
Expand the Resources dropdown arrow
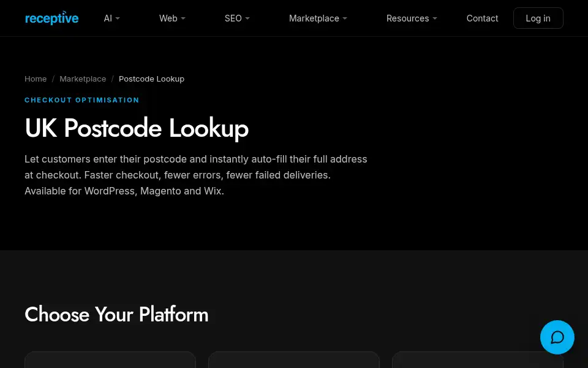tap(435, 18)
